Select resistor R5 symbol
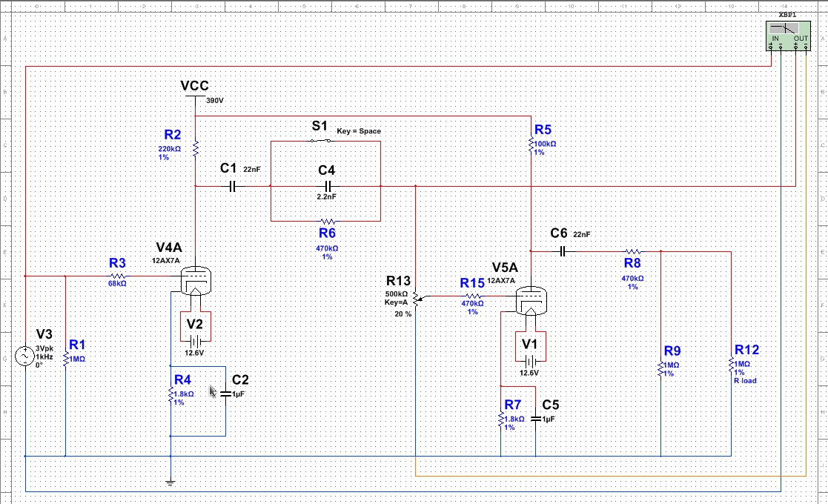This screenshot has height=504, width=828. tap(531, 145)
